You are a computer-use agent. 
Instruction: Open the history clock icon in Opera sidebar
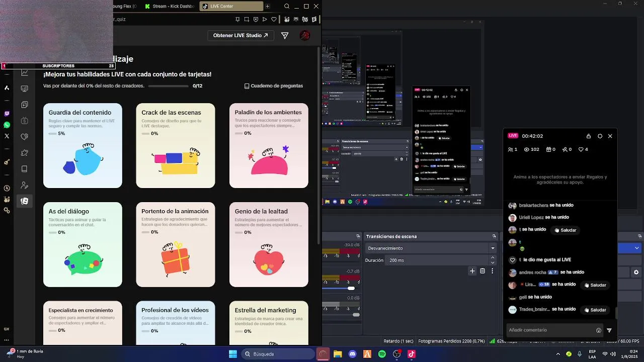7,188
